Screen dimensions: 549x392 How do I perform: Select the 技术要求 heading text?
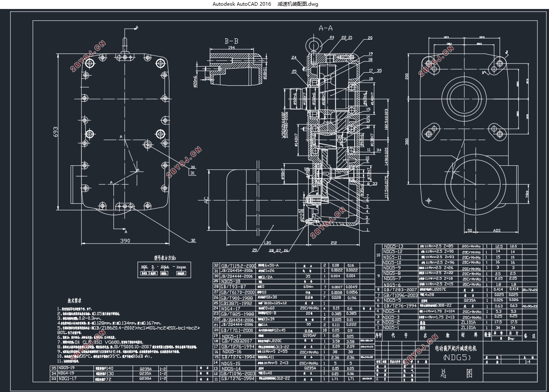[x=77, y=300]
